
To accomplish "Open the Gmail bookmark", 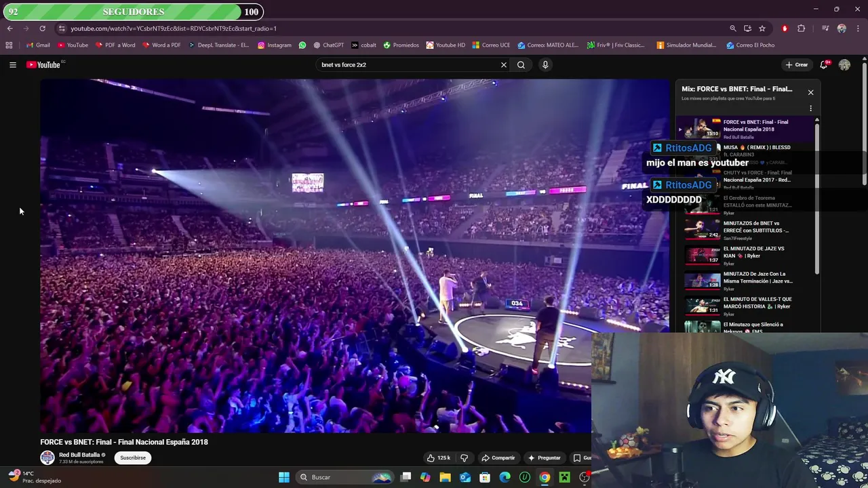I will (38, 45).
